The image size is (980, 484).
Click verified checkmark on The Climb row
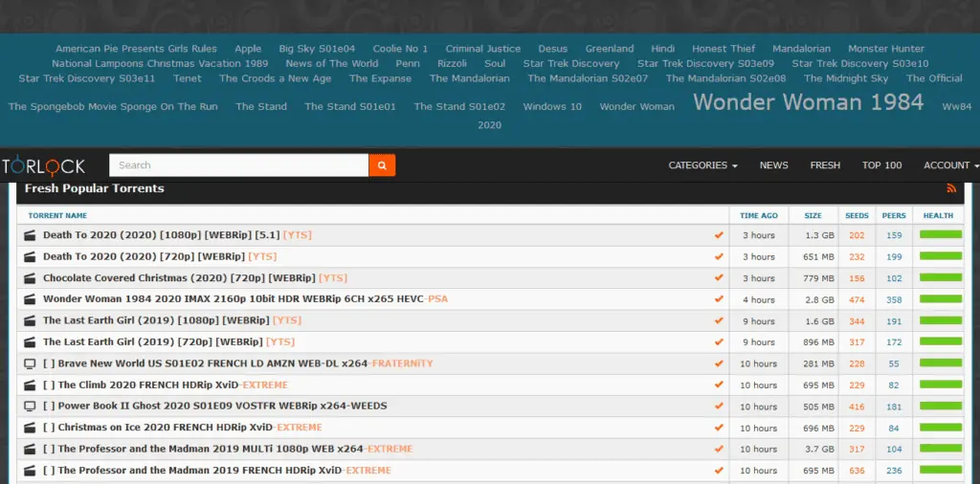[x=719, y=385]
